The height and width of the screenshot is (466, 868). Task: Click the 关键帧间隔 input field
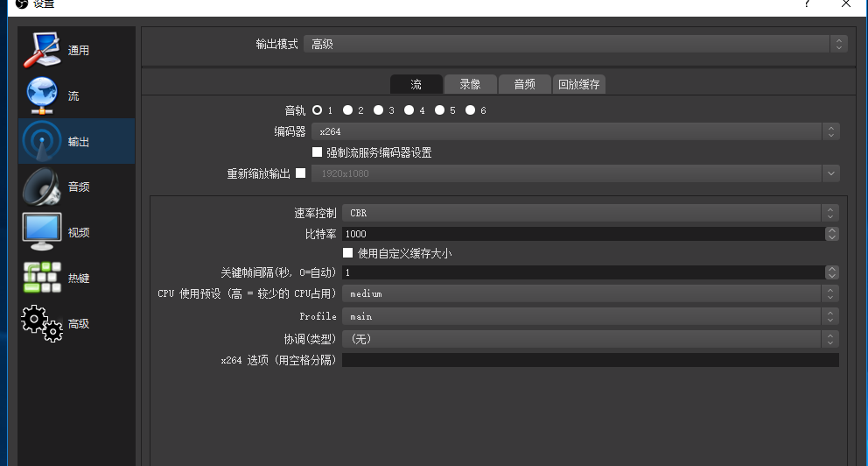(584, 272)
